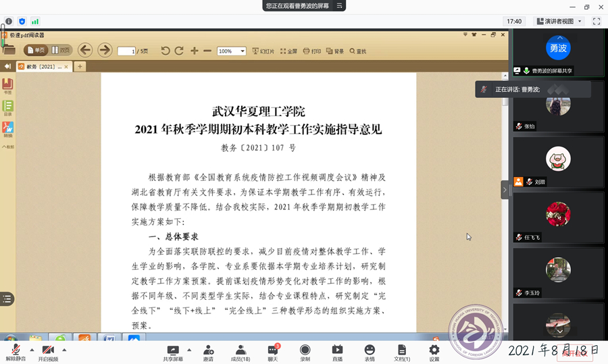Click the chat (聊天) icon in meeting toolbar

pos(272,350)
